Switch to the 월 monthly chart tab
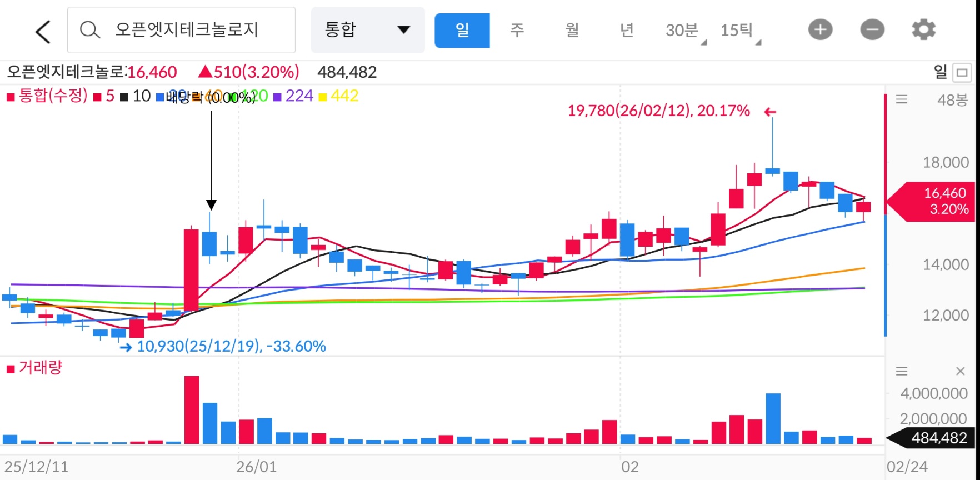Image resolution: width=980 pixels, height=480 pixels. point(572,30)
